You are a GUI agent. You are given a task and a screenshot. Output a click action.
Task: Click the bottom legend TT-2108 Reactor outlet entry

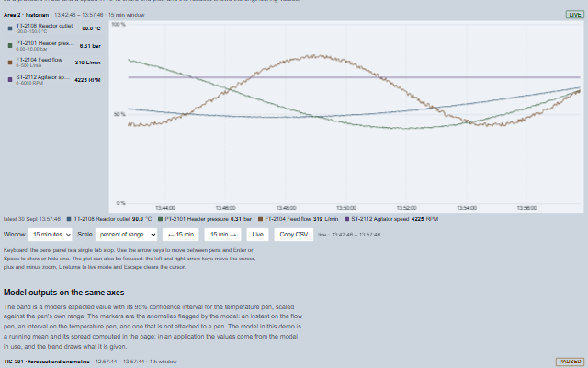tap(109, 219)
